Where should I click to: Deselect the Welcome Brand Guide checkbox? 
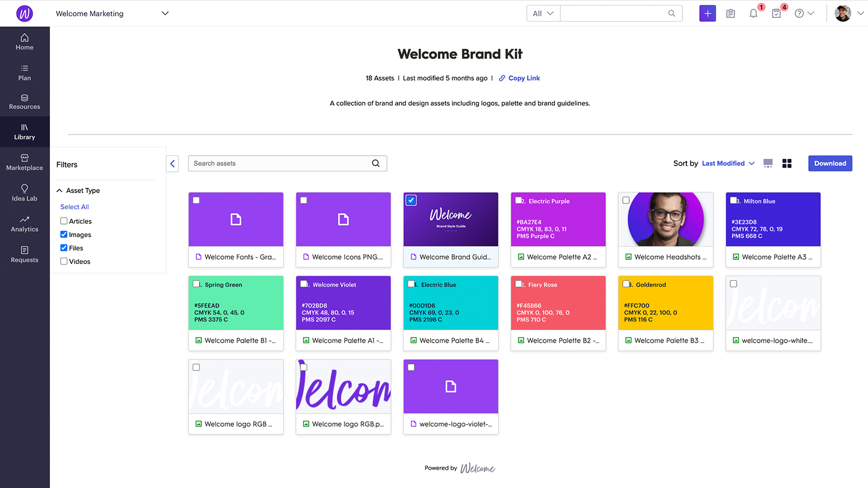[411, 200]
